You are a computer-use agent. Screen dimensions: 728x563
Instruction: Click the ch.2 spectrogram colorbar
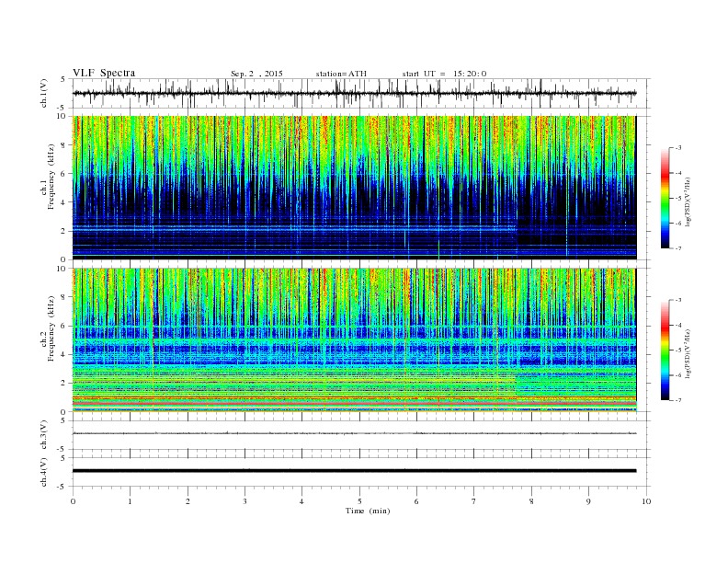click(x=665, y=350)
